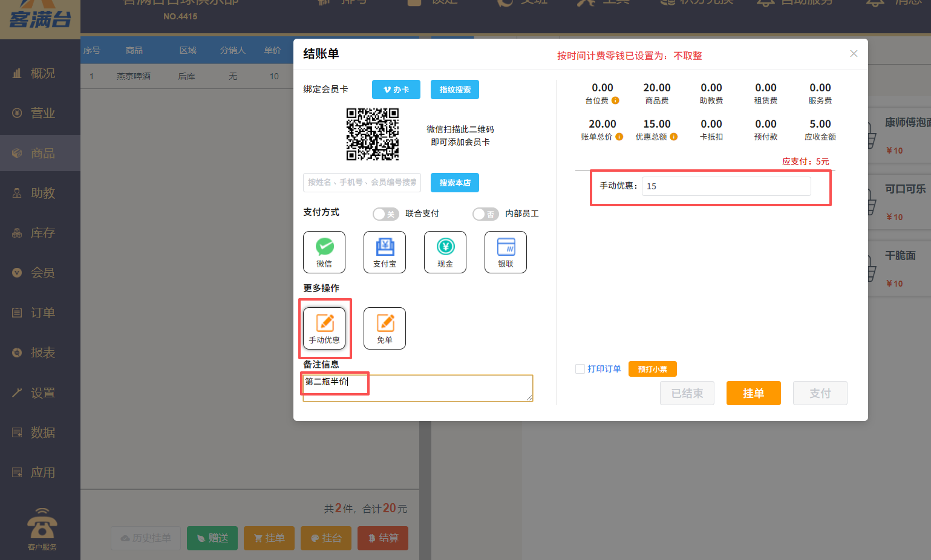Toggle the combined payment (联合支付) switch
This screenshot has height=560, width=931.
pyautogui.click(x=385, y=214)
